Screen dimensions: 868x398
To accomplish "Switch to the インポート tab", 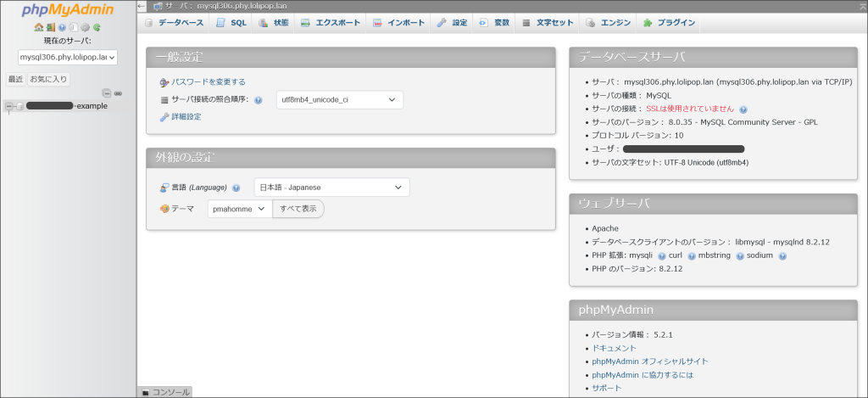I will point(398,23).
